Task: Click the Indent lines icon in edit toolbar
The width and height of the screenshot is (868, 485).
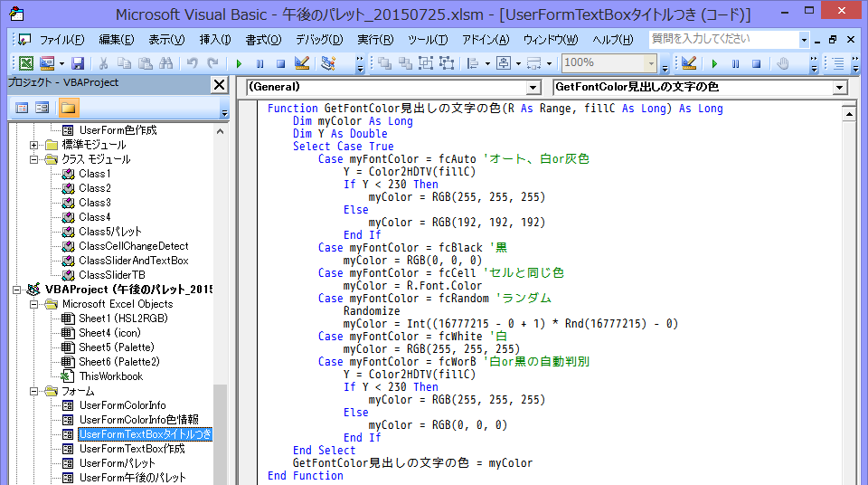Action: [x=839, y=63]
